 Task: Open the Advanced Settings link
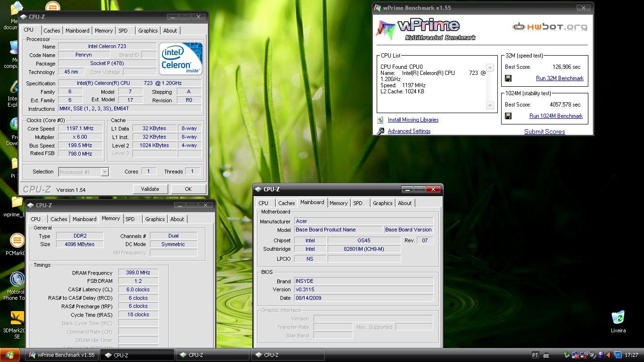coord(409,131)
